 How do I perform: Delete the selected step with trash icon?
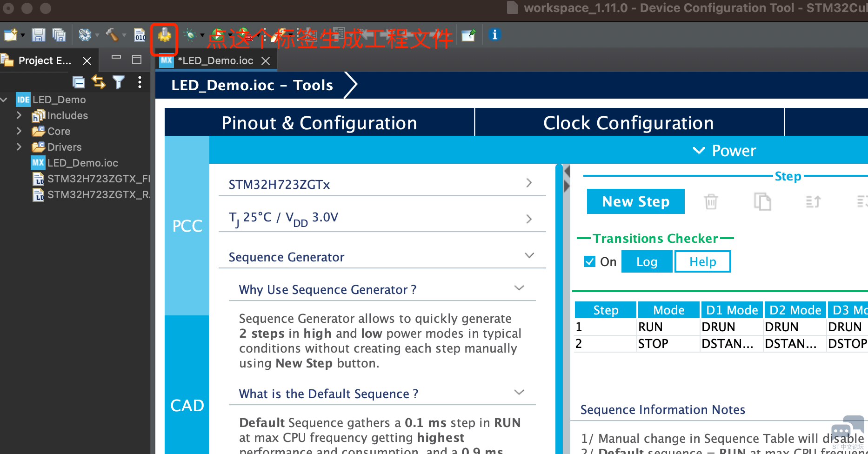click(x=711, y=201)
